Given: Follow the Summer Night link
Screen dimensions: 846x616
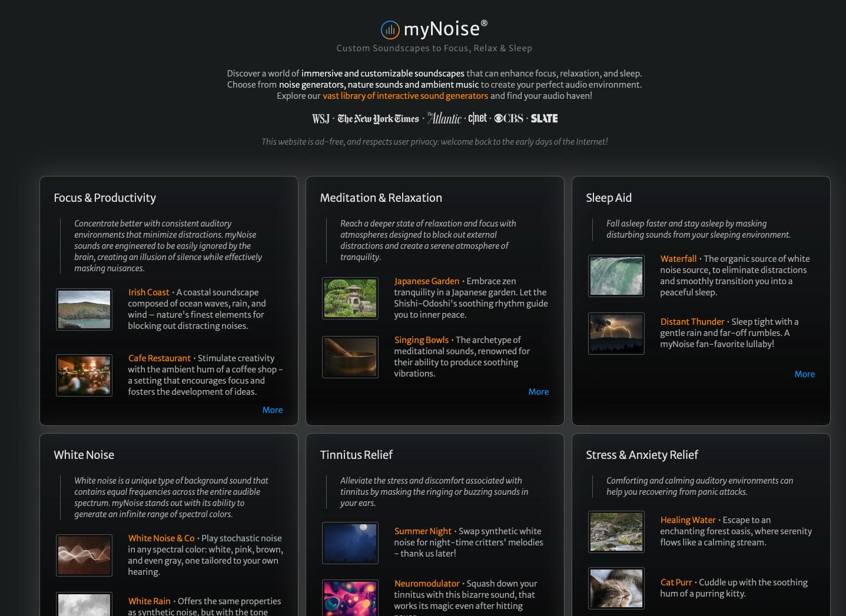Looking at the screenshot, I should tap(423, 531).
